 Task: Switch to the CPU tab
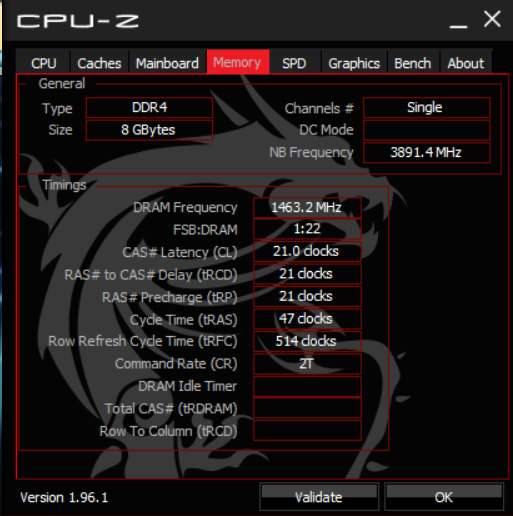tap(43, 62)
